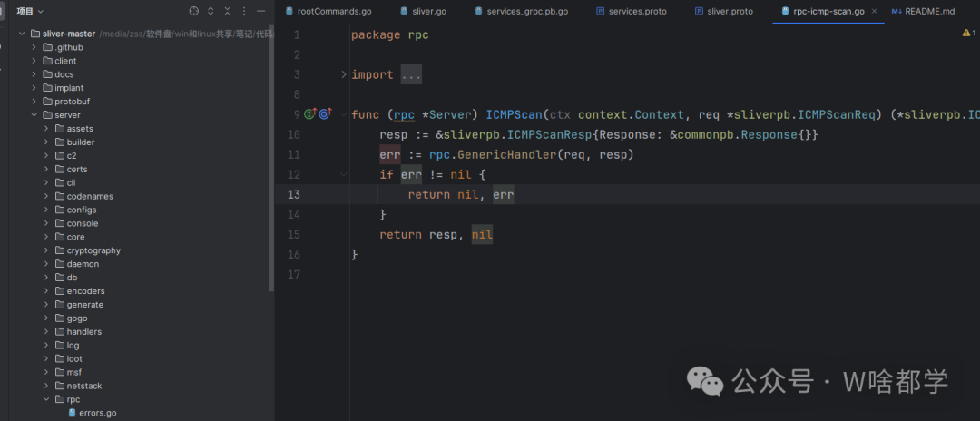980x421 pixels.
Task: Collapse the rpc folder in tree
Action: point(46,399)
